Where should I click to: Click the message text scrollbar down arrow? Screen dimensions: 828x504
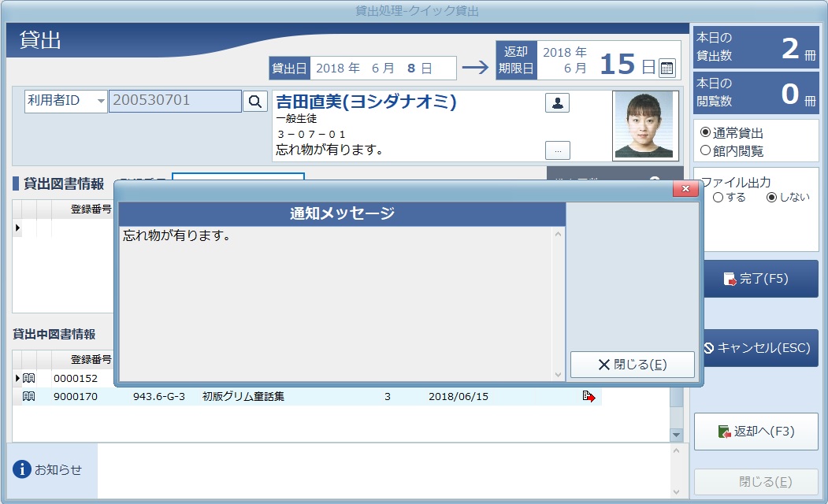pos(558,374)
